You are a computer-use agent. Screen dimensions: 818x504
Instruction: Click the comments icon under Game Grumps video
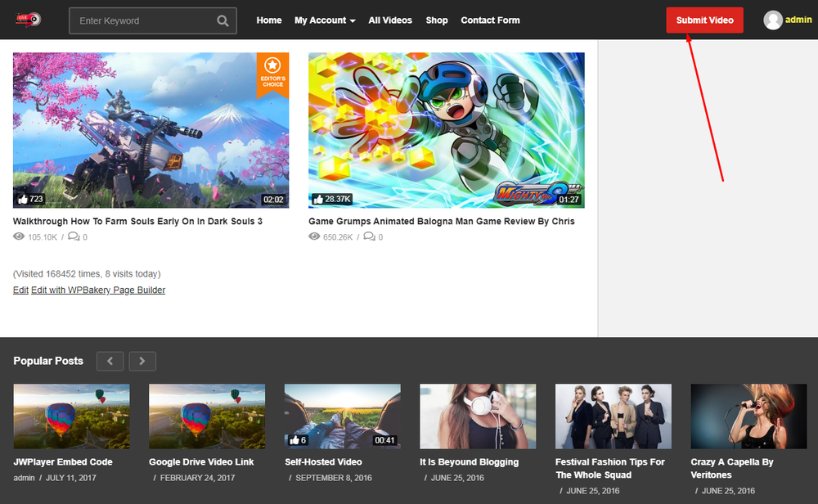pyautogui.click(x=370, y=236)
